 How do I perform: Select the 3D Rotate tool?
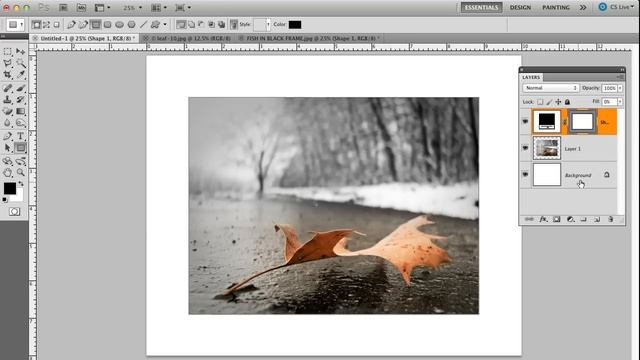click(8, 161)
